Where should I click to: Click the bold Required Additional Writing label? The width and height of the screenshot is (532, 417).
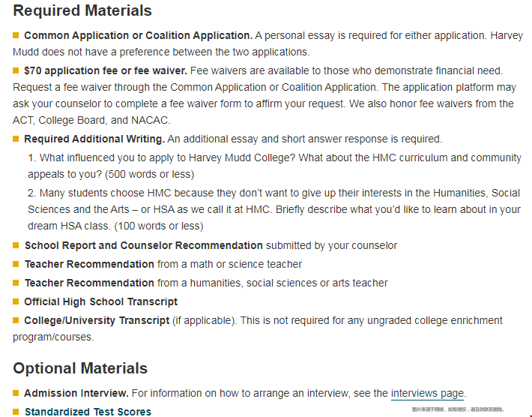coord(94,139)
